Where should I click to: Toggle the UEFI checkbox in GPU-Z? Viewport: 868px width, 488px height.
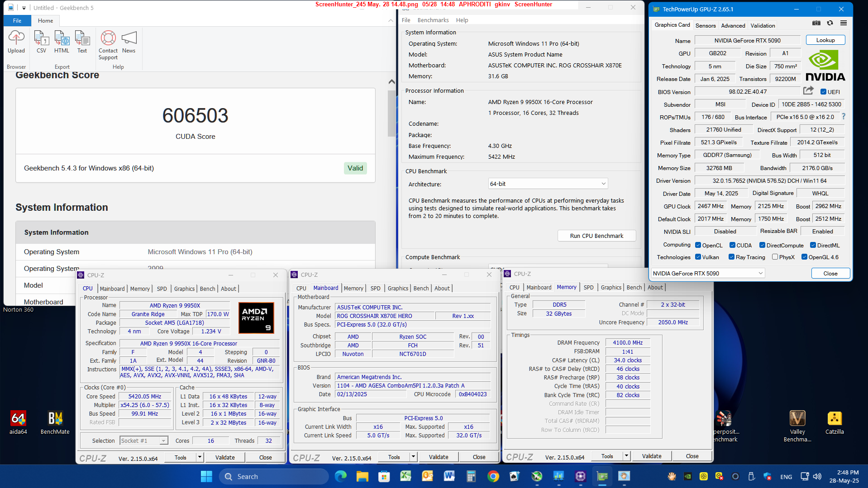[824, 92]
